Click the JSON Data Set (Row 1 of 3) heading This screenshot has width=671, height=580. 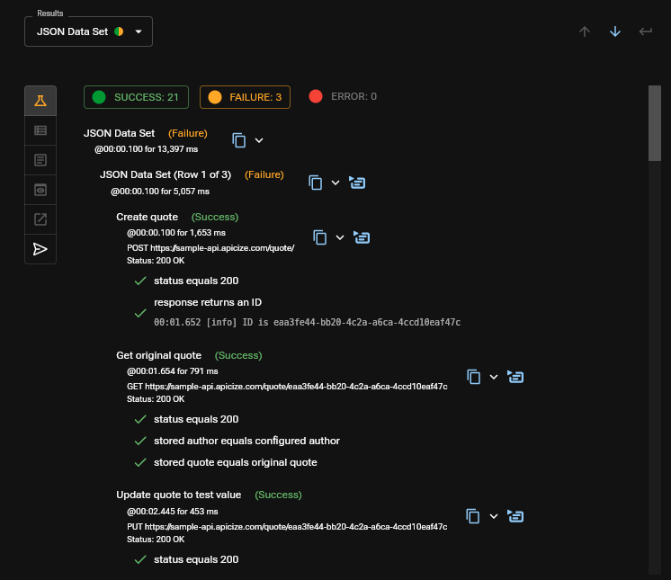tap(165, 175)
